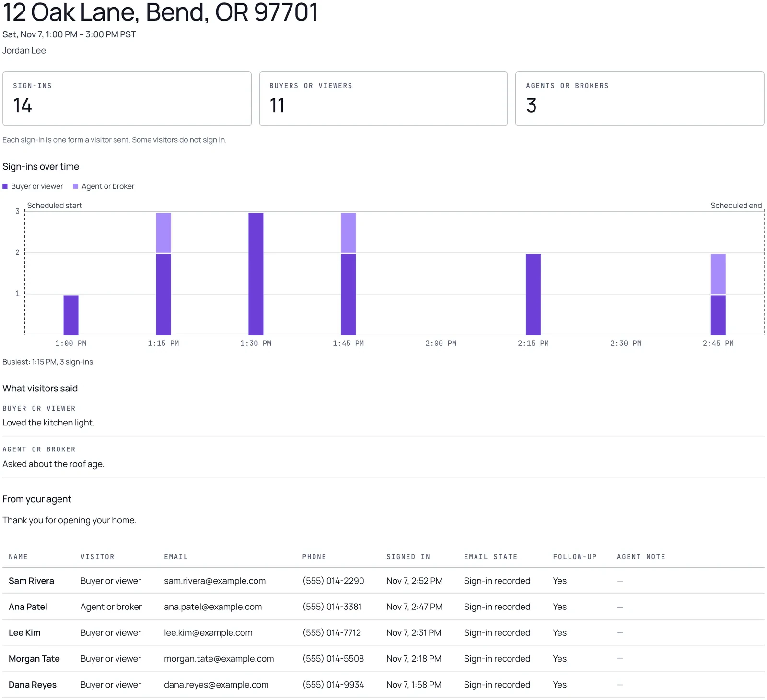This screenshot has height=700, width=767.
Task: Click the VISITOR column header
Action: pos(97,557)
